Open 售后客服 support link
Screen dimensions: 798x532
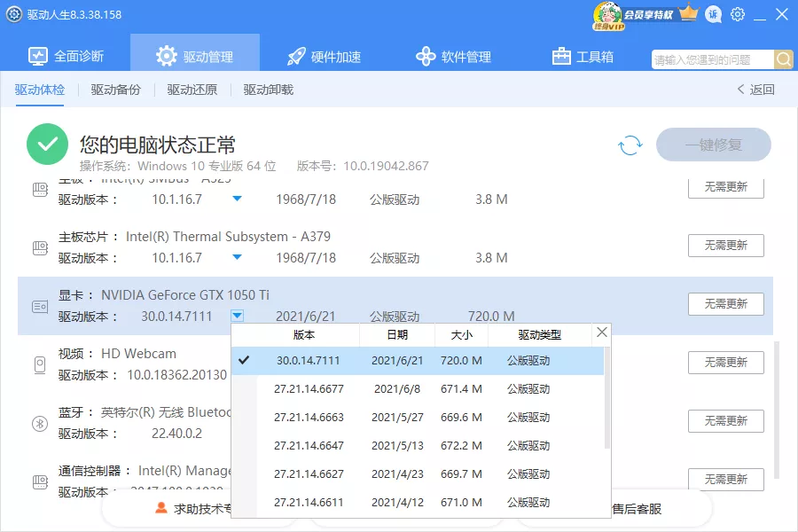(637, 509)
